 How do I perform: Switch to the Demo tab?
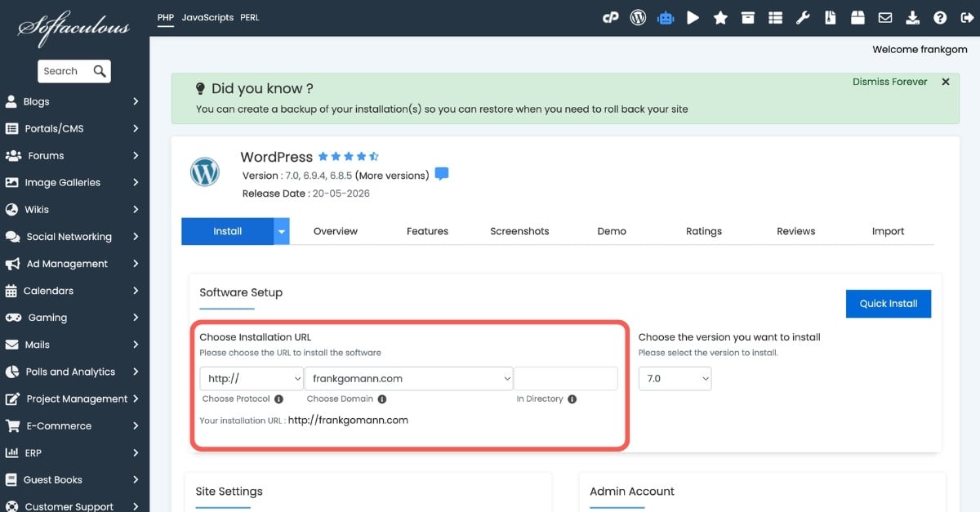click(x=612, y=231)
